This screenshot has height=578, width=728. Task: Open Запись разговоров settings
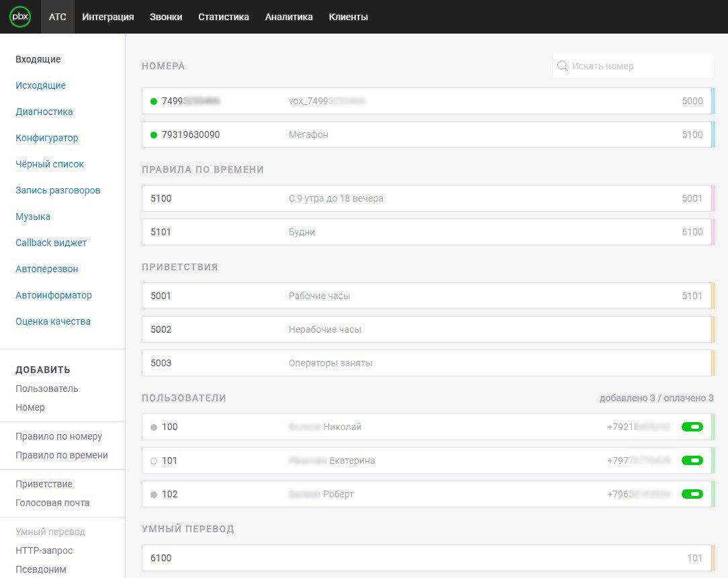coord(58,190)
